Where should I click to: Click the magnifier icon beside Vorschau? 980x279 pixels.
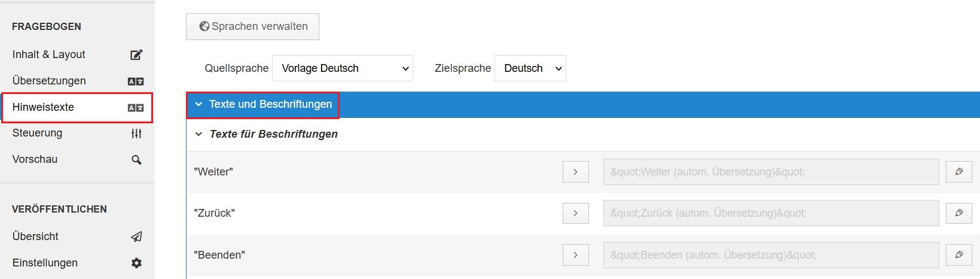coord(136,160)
